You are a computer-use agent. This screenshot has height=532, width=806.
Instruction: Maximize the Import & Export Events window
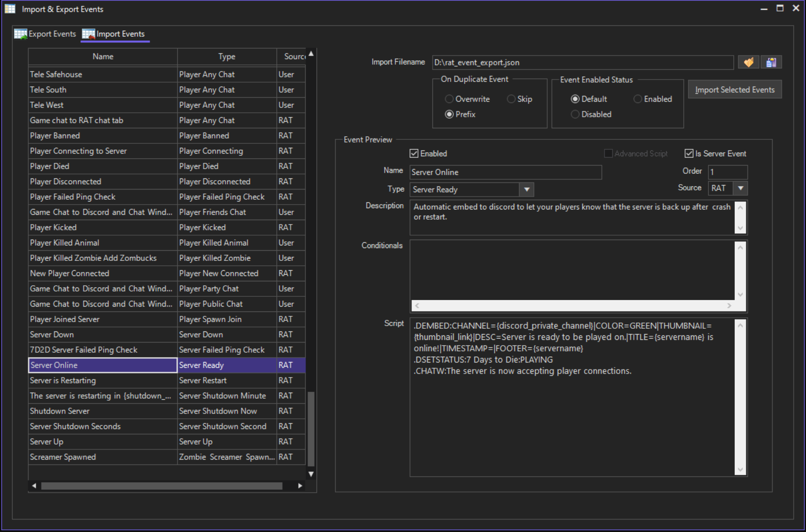[x=780, y=8]
